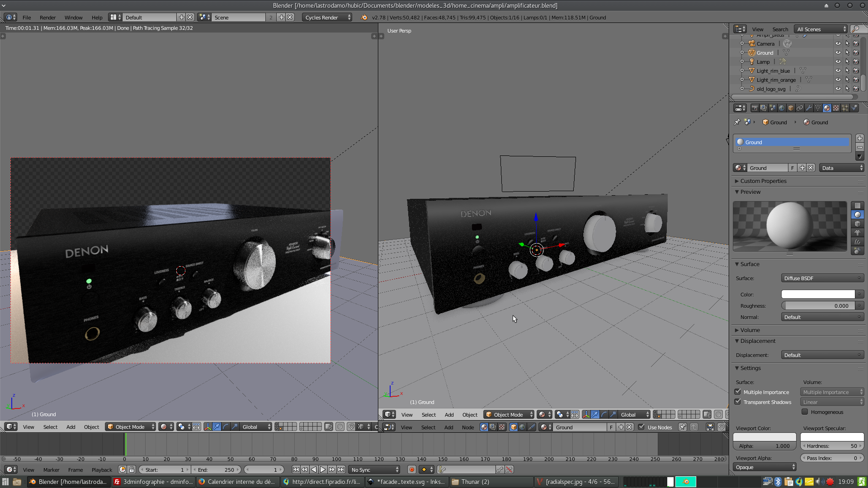Image resolution: width=868 pixels, height=488 pixels.
Task: Open the World properties tab
Action: (782, 108)
